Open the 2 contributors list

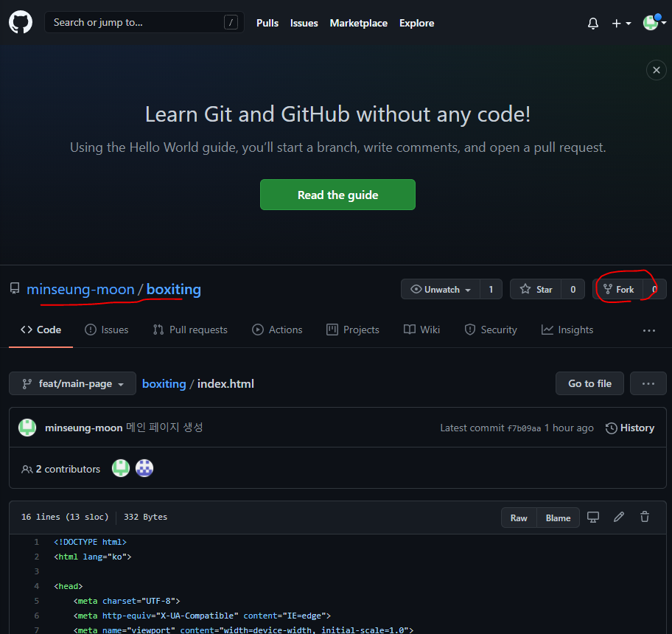pos(60,469)
